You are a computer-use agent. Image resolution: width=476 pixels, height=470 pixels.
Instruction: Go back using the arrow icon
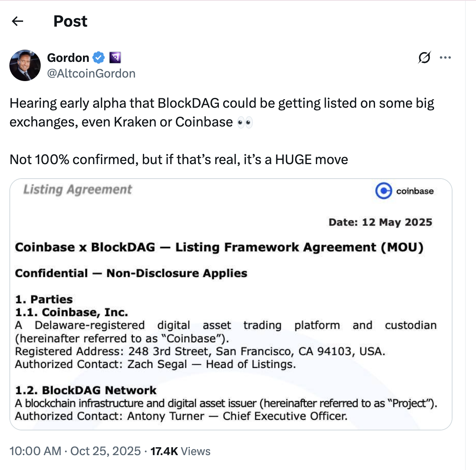click(x=17, y=21)
